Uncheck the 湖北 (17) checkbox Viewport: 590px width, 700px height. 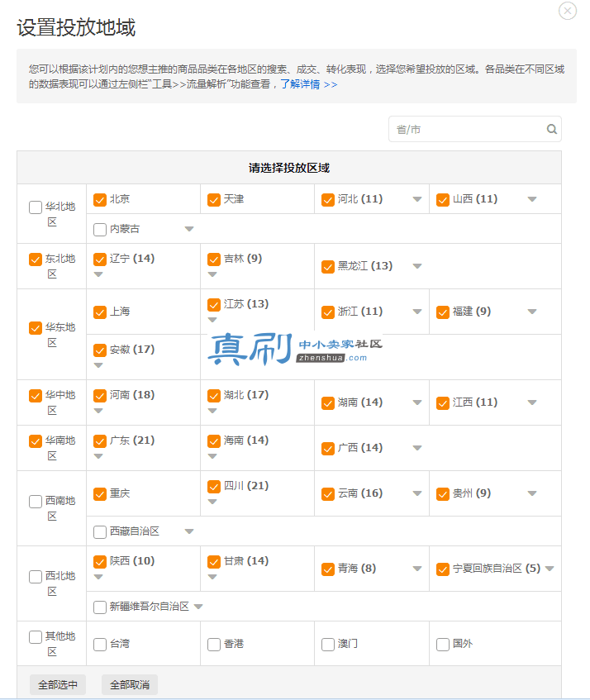pos(214,396)
